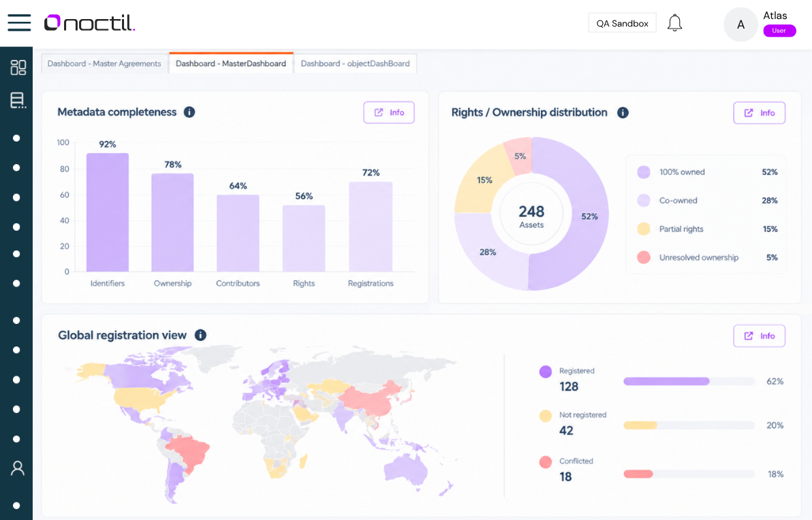Click the United States on the map

tap(143, 398)
